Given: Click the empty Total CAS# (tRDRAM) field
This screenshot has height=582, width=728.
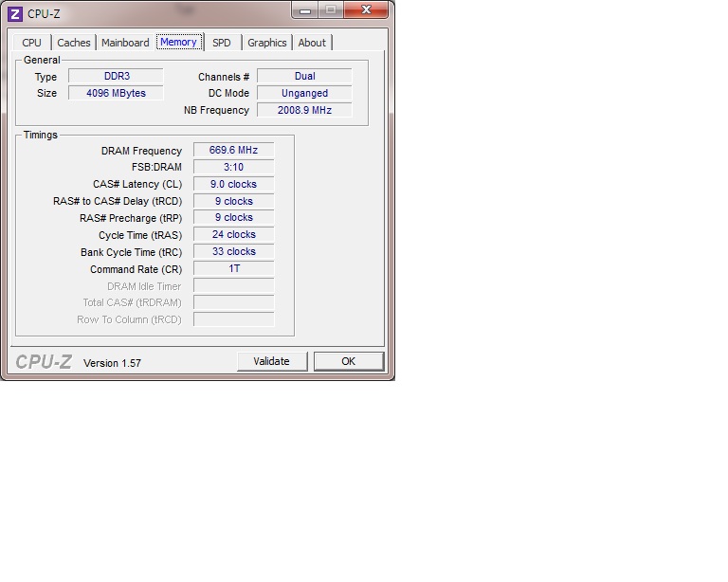Looking at the screenshot, I should click(x=233, y=302).
